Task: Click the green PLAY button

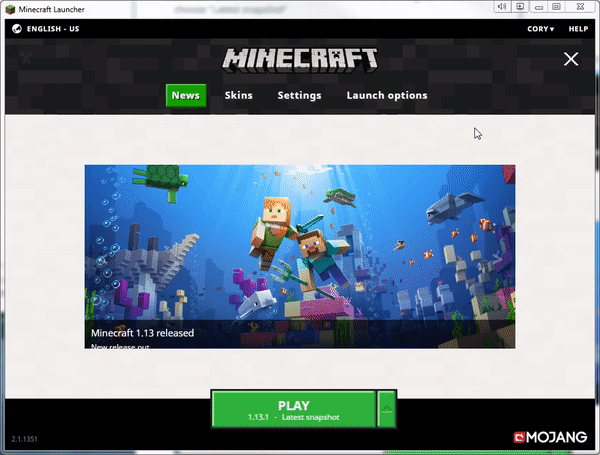Action: [x=293, y=409]
